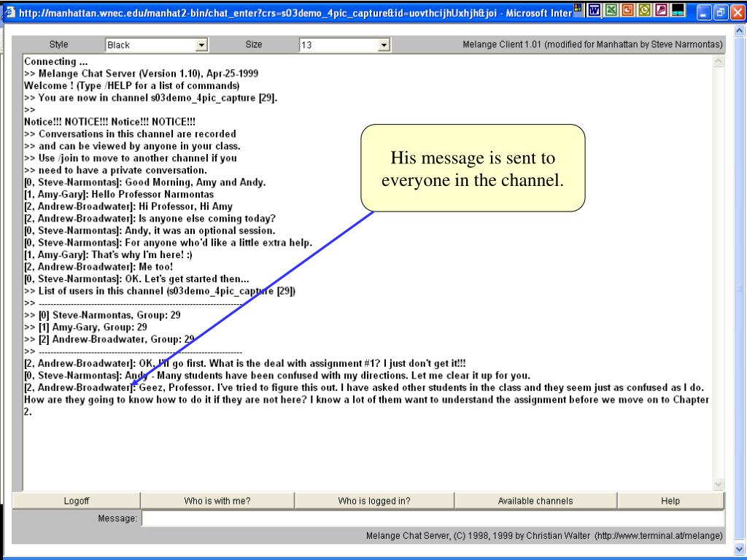This screenshot has height=560, width=747.
Task: Click the Internet Explorer page icon in the title bar
Action: coord(9,12)
